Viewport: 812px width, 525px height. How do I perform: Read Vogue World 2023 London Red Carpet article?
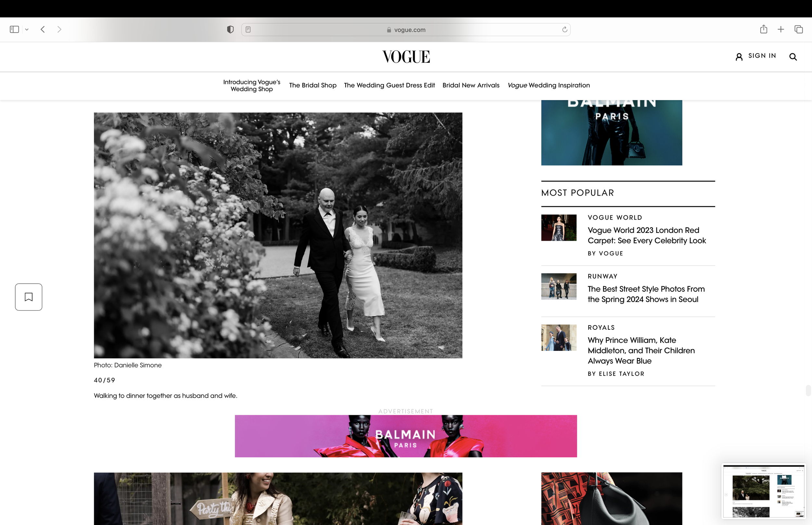coord(646,236)
